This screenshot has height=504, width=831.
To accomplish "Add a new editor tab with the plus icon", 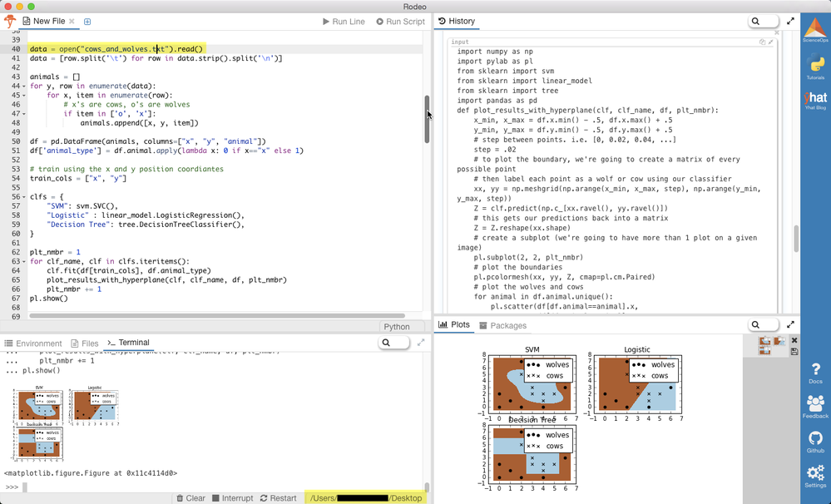I will (x=87, y=22).
